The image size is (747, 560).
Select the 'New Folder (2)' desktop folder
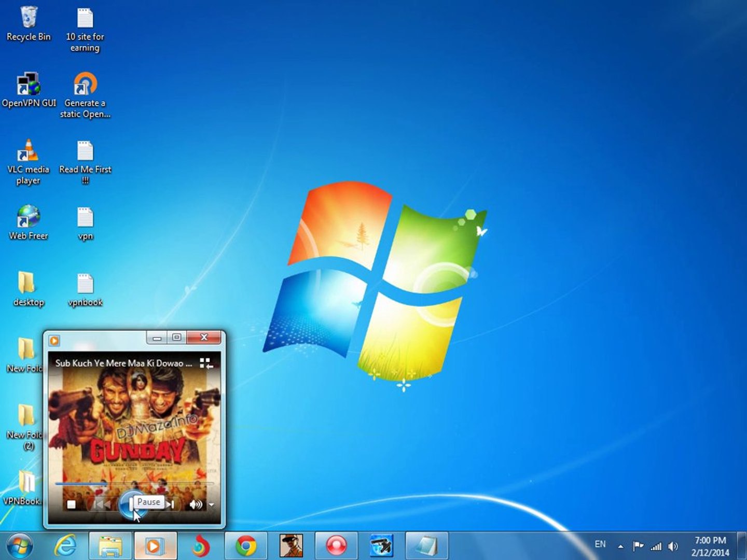24,427
